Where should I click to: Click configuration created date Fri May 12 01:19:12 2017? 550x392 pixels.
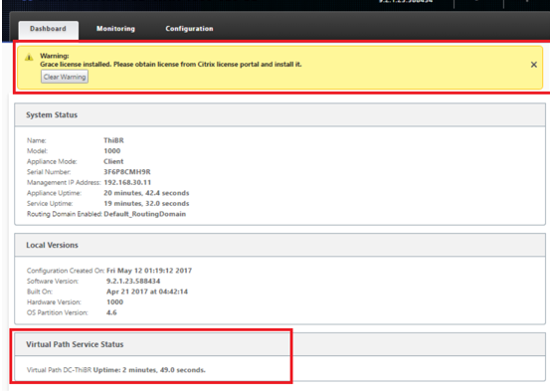[x=149, y=271]
